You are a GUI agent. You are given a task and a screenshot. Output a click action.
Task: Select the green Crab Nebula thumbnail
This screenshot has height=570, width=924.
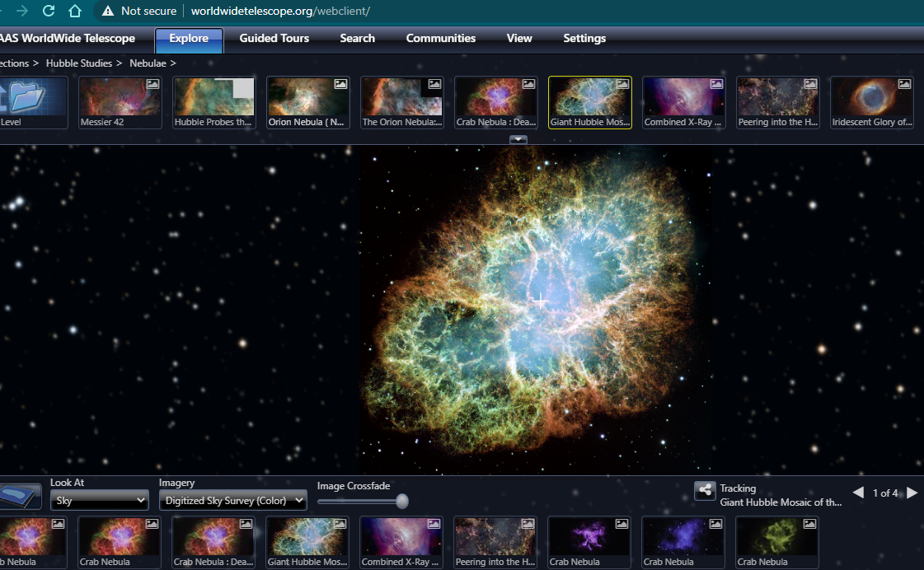click(x=777, y=542)
